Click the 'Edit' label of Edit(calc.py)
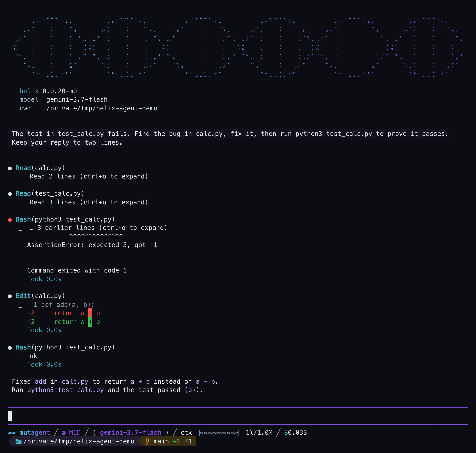Viewport: 476px width, 453px height. (x=23, y=296)
